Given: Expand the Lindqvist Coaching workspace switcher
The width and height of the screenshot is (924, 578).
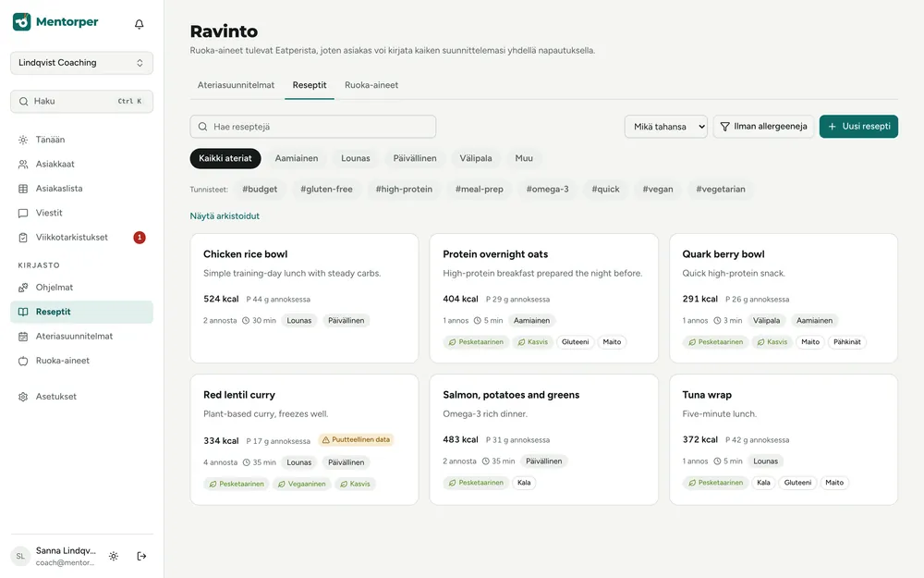Looking at the screenshot, I should (82, 63).
